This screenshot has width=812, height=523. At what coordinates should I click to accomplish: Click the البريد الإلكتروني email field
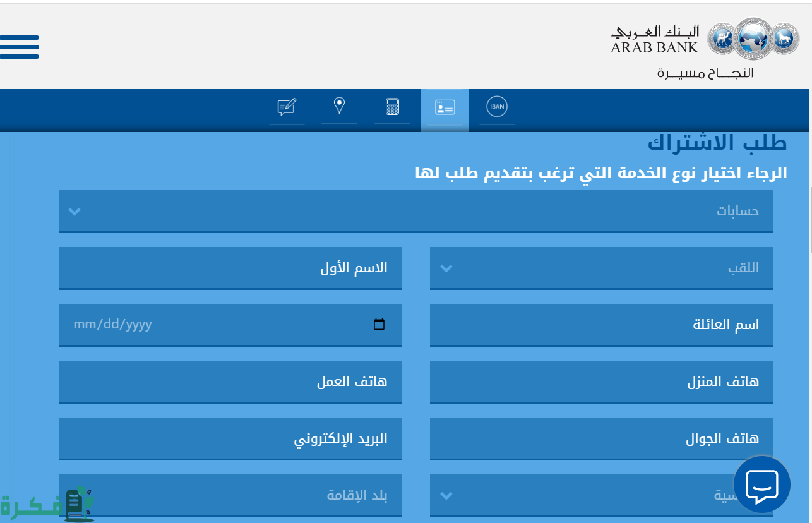click(x=230, y=438)
